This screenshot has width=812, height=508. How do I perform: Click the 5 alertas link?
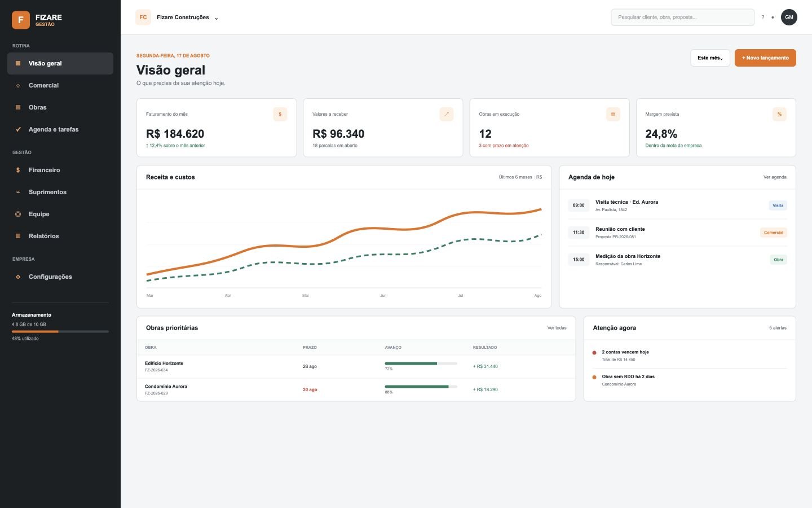(x=778, y=328)
